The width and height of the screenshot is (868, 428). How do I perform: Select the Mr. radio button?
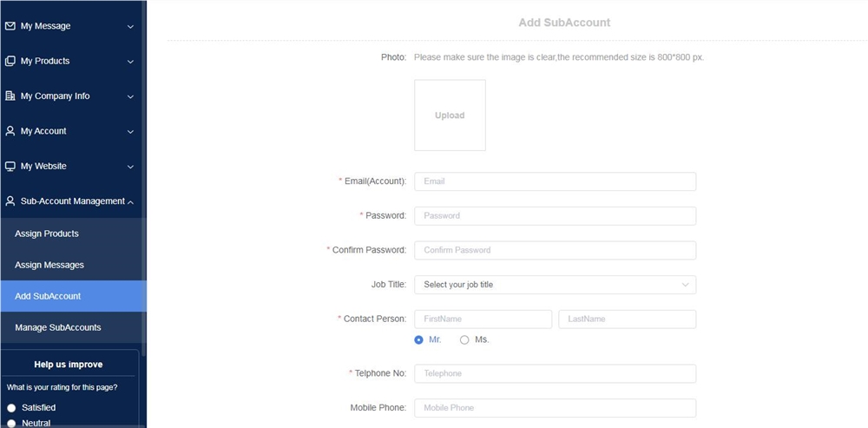(418, 340)
